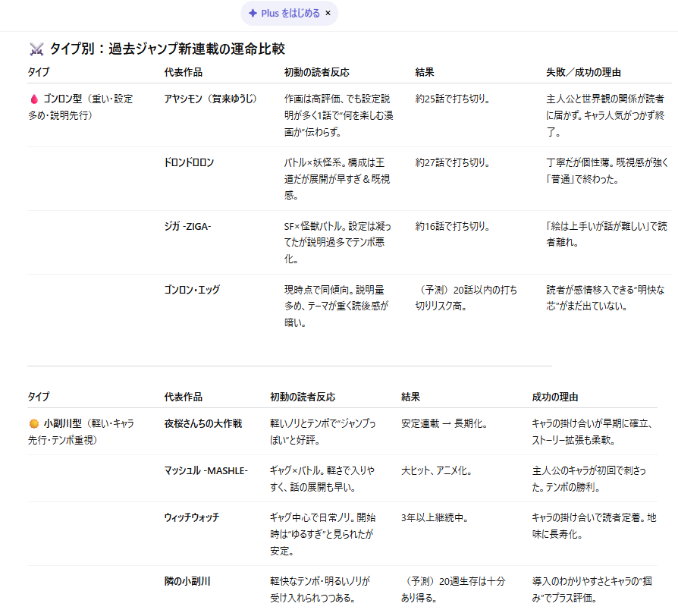
Task: Click the アヤシモン（賀来ゆうじ） title cell
Action: tap(210, 99)
